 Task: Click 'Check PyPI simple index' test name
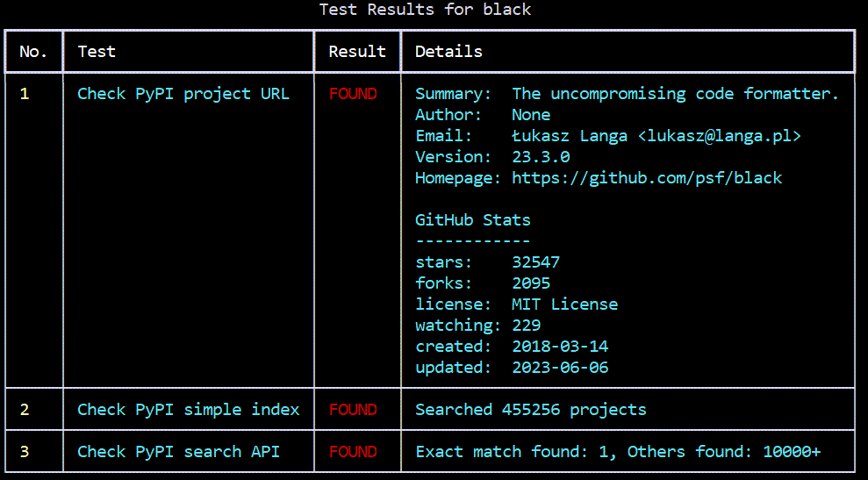[x=188, y=409]
